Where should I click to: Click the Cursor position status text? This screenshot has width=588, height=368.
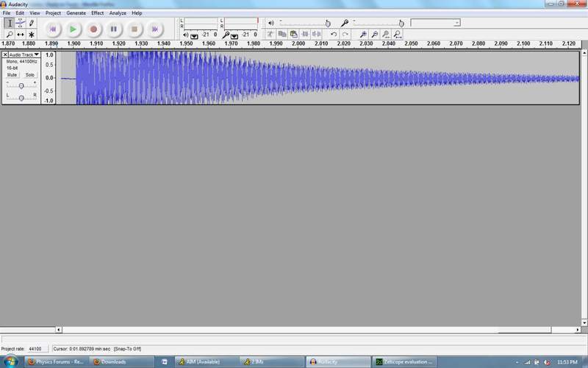click(97, 349)
